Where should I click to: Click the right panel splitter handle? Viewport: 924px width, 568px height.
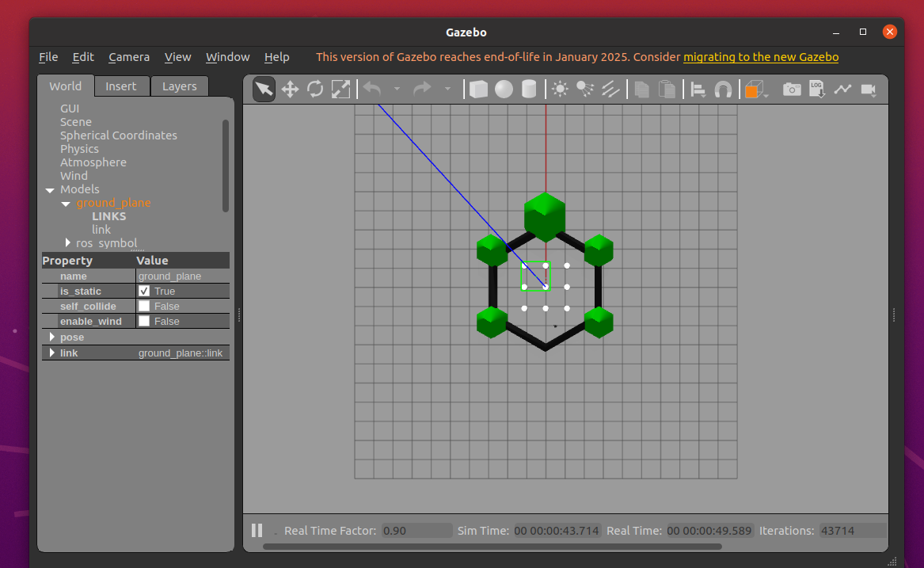[894, 315]
